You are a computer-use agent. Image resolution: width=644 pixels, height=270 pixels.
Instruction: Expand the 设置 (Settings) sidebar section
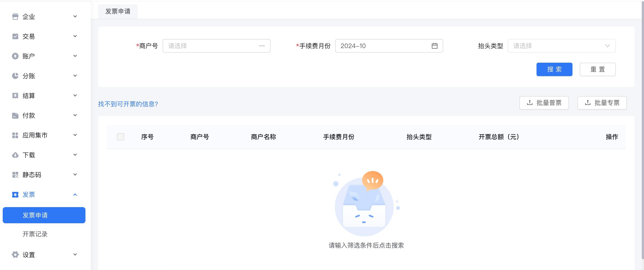(x=75, y=254)
